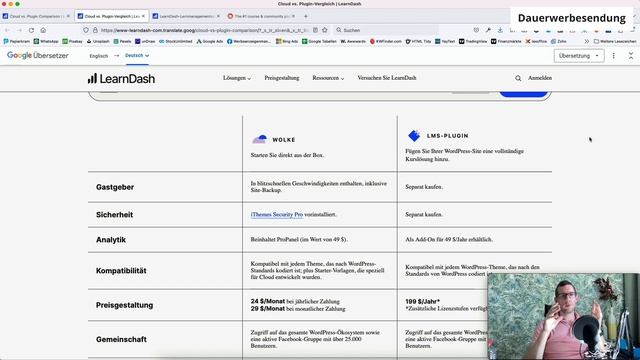Open the unDraw bookmark
Viewport: 640px width, 360px height.
click(145, 41)
